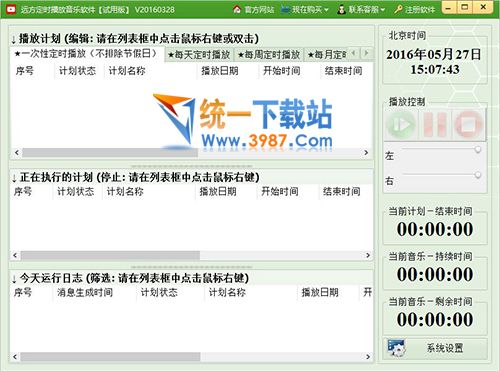Click the app logo in title bar
The height and width of the screenshot is (372, 500).
(11, 9)
